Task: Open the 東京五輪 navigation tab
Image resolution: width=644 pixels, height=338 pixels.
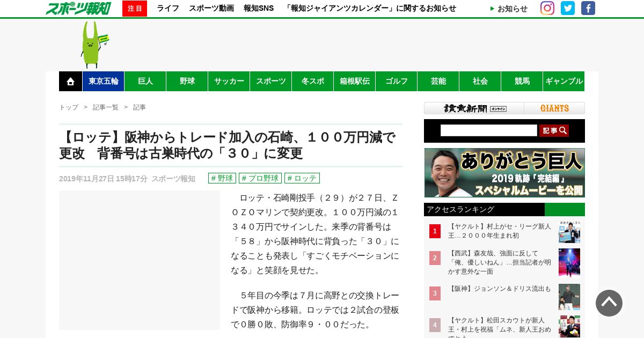Action: 104,81
